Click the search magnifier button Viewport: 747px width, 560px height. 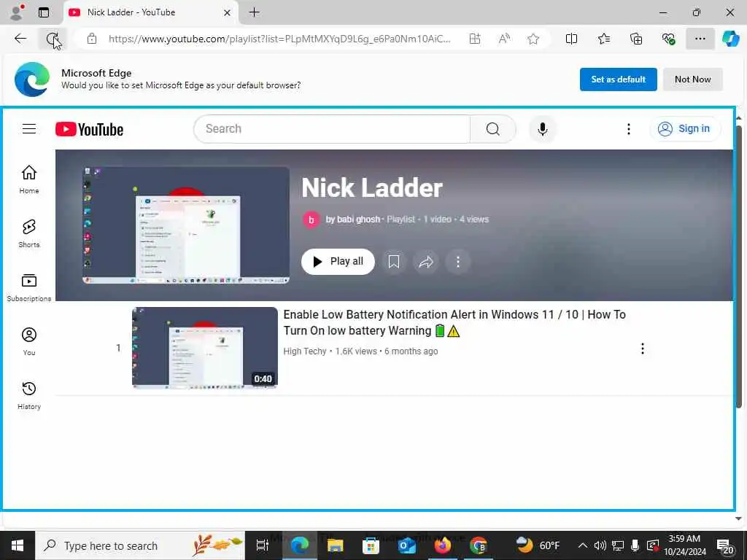point(493,128)
